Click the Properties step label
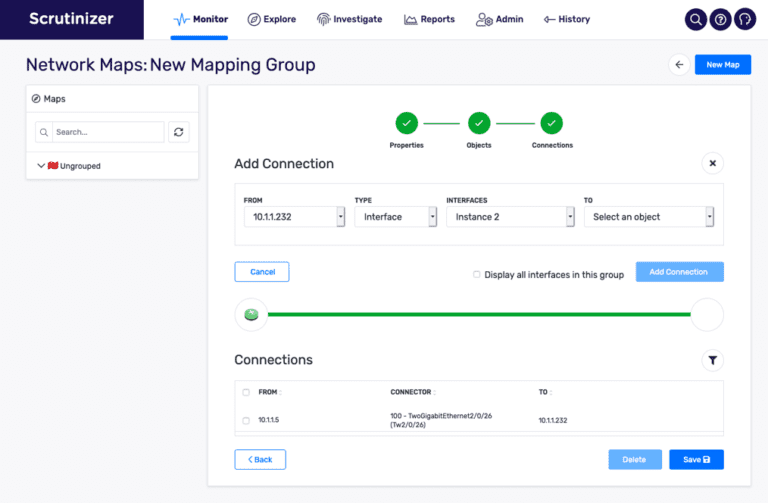The image size is (768, 503). [x=407, y=145]
